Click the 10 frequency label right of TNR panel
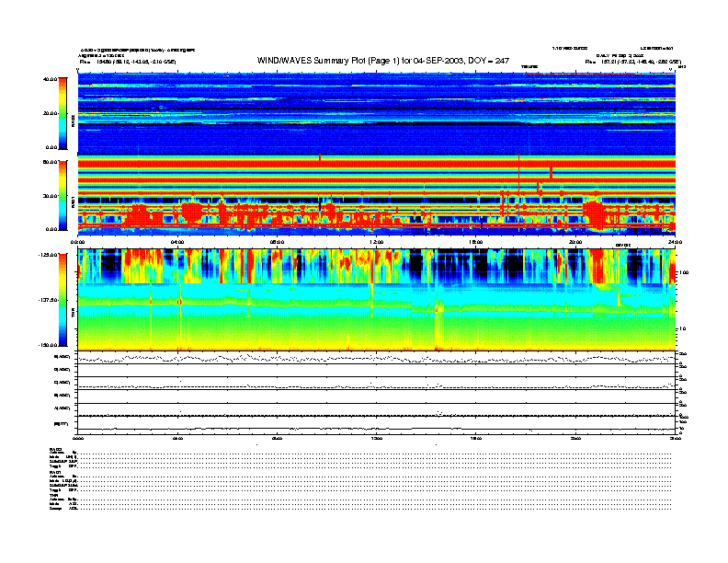 pos(683,328)
